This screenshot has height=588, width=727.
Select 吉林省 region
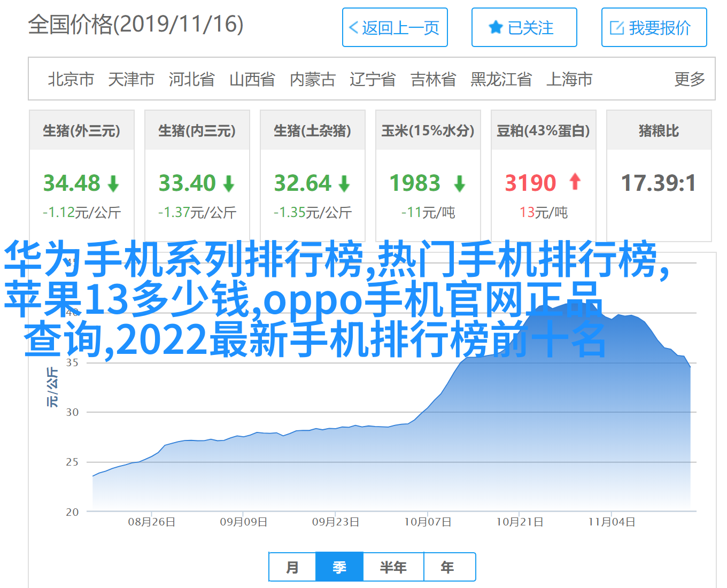[x=434, y=79]
